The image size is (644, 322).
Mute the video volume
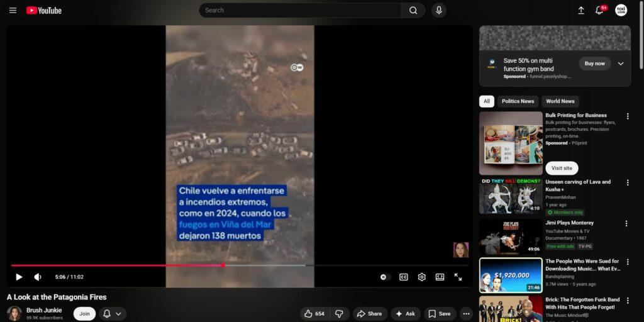38,277
